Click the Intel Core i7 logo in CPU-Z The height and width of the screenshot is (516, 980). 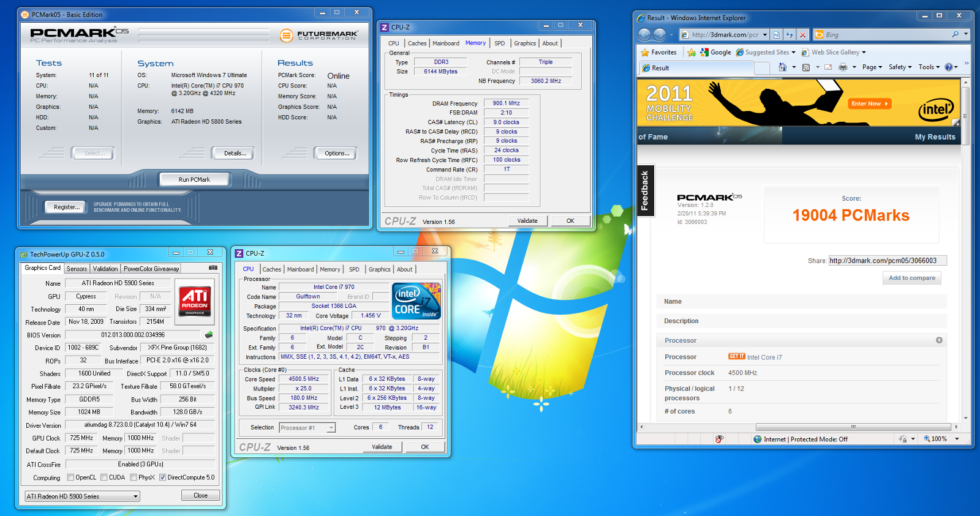click(x=417, y=301)
